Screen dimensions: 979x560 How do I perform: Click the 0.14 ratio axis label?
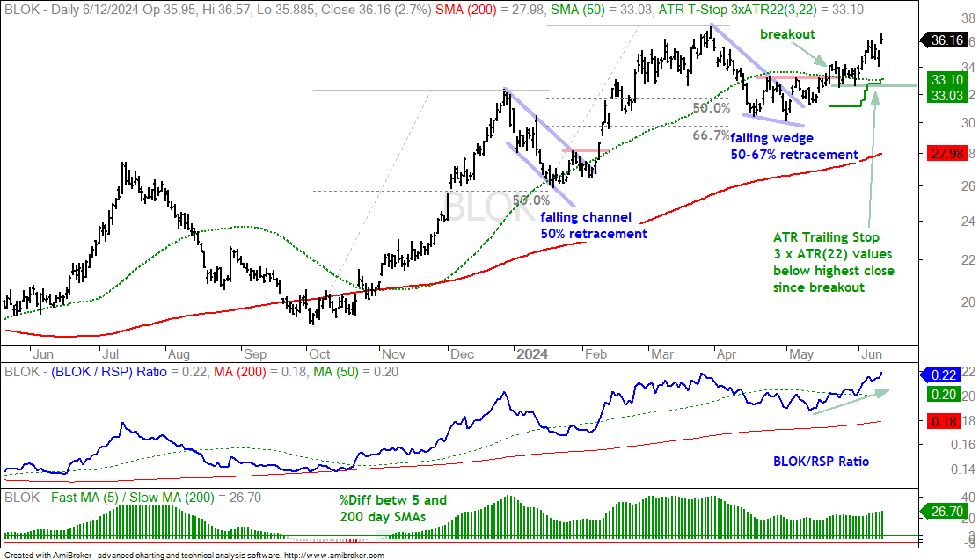point(964,469)
